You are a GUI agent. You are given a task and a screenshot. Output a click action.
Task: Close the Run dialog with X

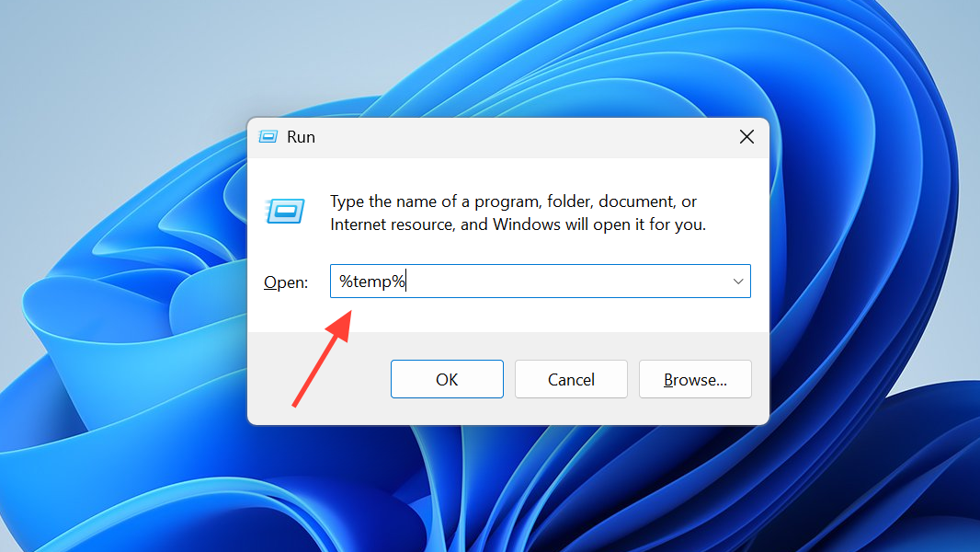pyautogui.click(x=746, y=137)
